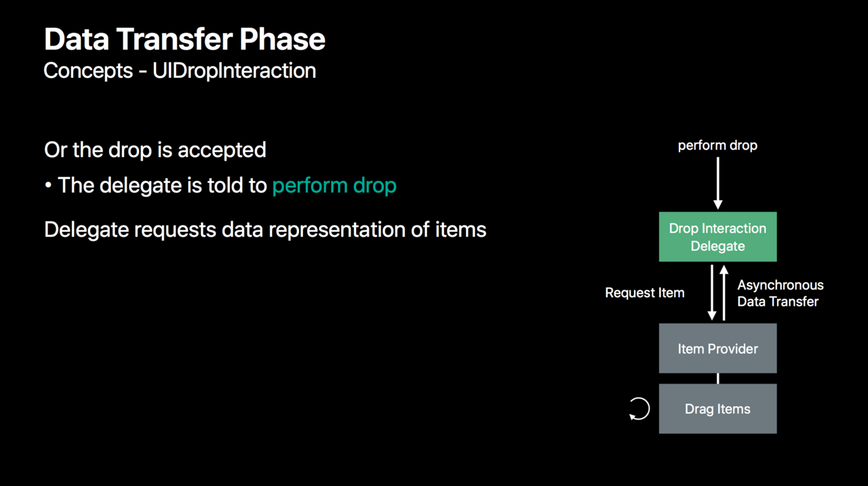Screen dimensions: 868x486
Task: Click the circular arrow icon beside Drag Items
Action: 639,409
